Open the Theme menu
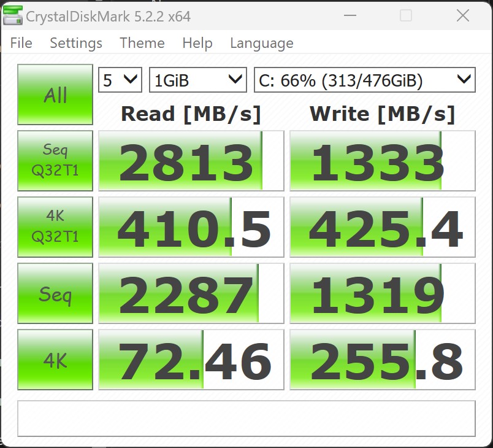The image size is (493, 448). [142, 43]
